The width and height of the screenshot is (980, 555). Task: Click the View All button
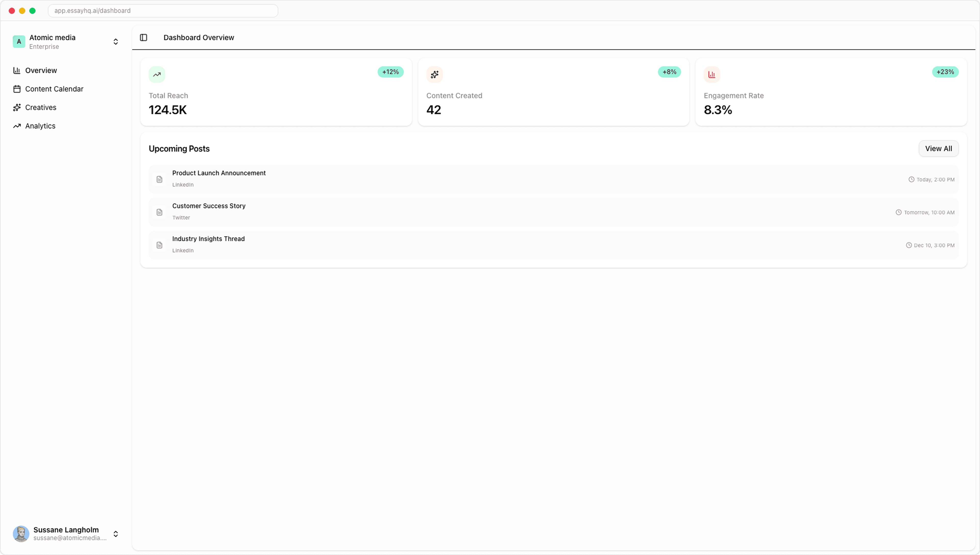(x=939, y=148)
